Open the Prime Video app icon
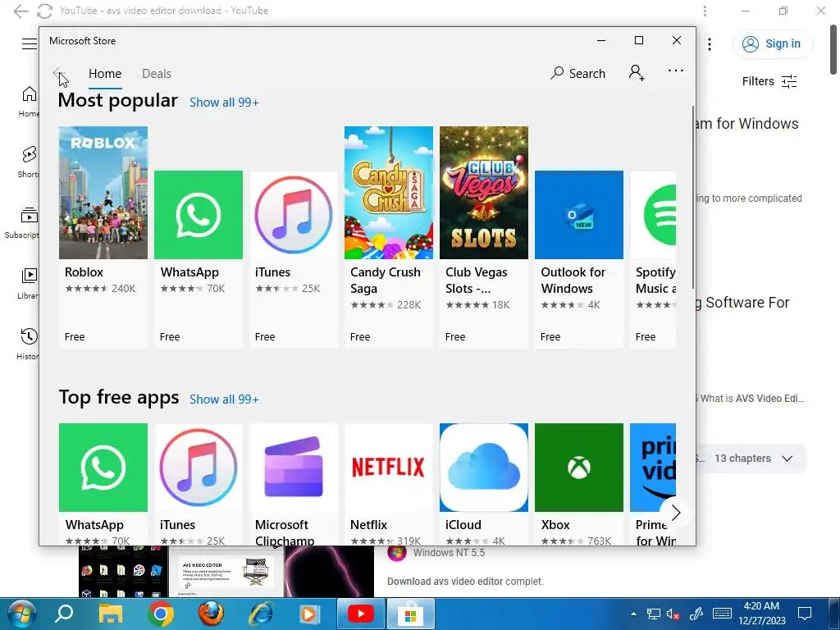The height and width of the screenshot is (630, 840). tap(653, 468)
